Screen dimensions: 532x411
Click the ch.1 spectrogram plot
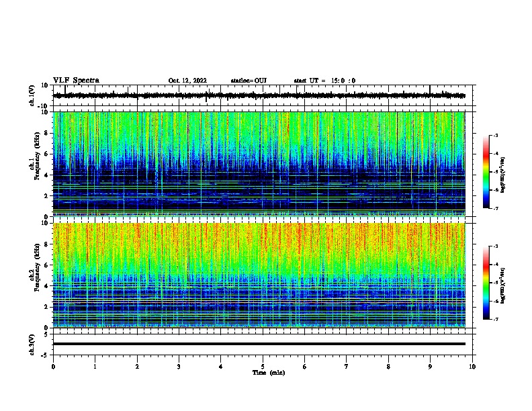(259, 164)
